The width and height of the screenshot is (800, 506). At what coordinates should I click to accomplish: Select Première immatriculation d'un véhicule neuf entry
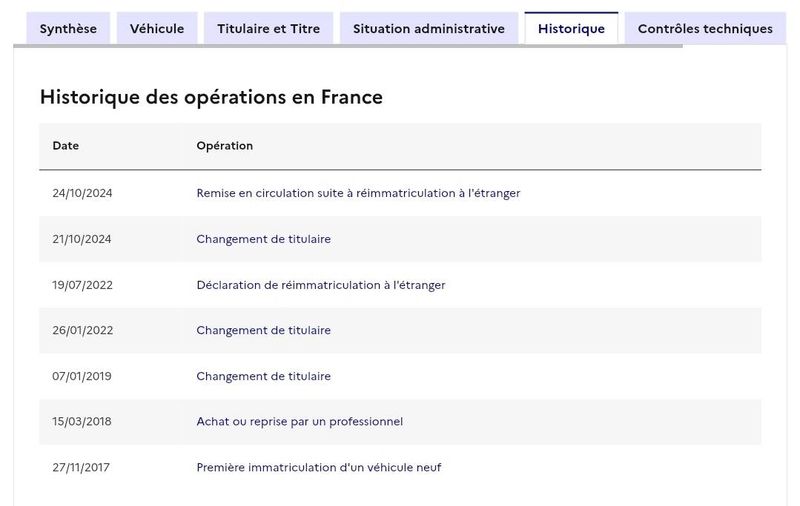click(x=319, y=468)
